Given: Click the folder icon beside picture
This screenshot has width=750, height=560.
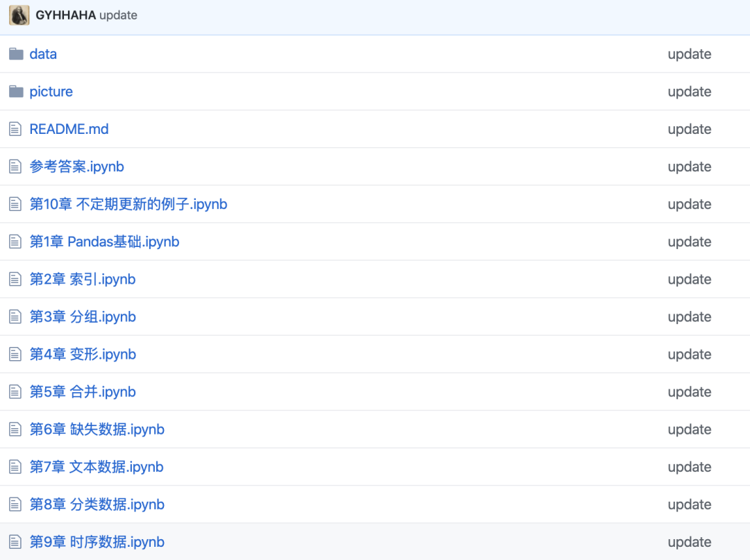Looking at the screenshot, I should pos(15,91).
